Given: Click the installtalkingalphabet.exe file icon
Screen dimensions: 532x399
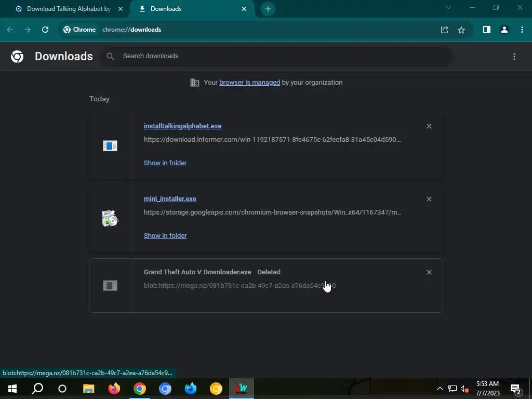Looking at the screenshot, I should (110, 146).
